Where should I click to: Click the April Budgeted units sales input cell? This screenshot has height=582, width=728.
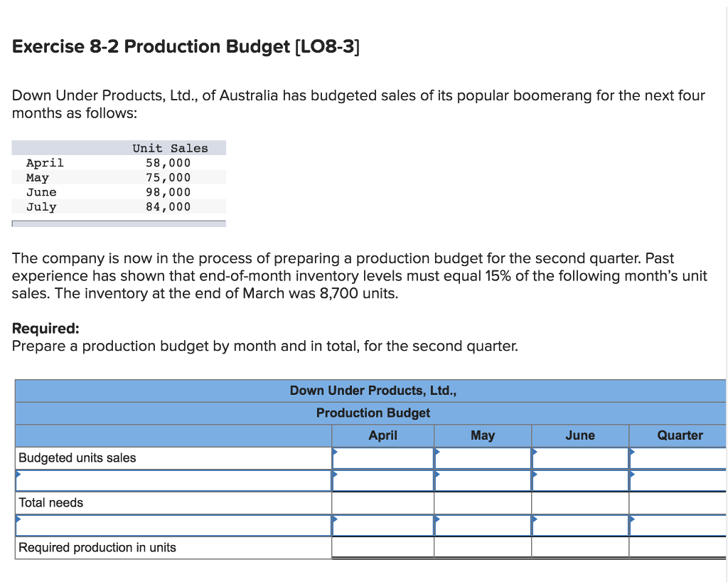[x=382, y=458]
